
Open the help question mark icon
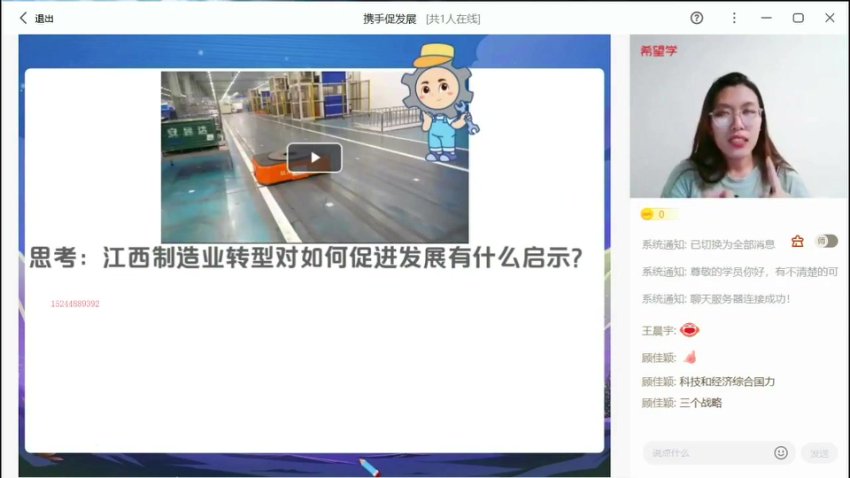click(697, 18)
